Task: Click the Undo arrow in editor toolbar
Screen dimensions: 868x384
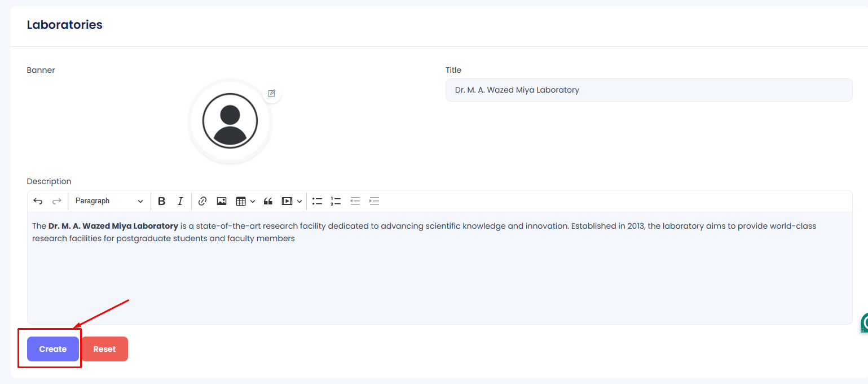Action: coord(38,201)
